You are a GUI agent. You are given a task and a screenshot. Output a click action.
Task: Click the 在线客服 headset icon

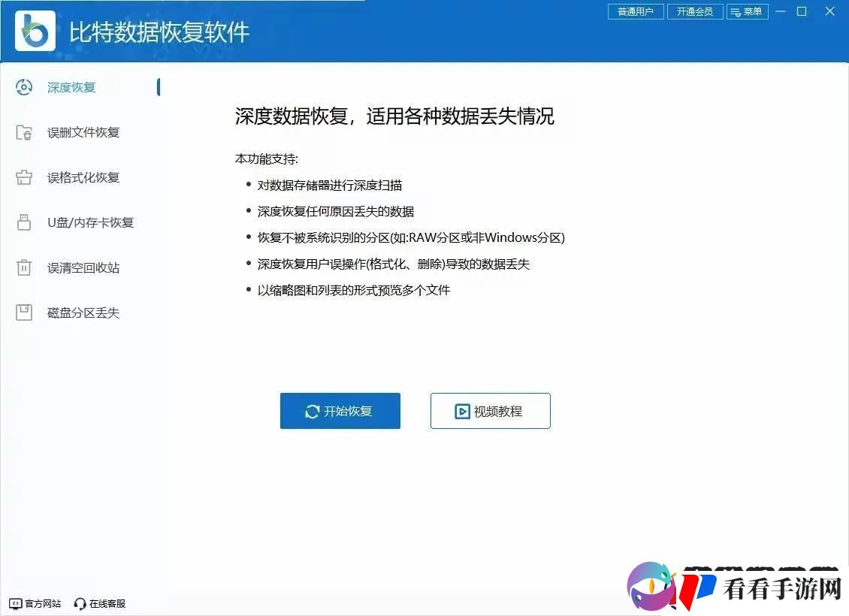coord(80,603)
